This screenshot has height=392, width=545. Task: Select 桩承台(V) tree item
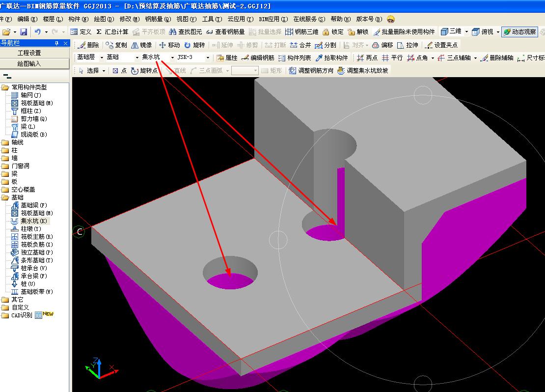29,268
